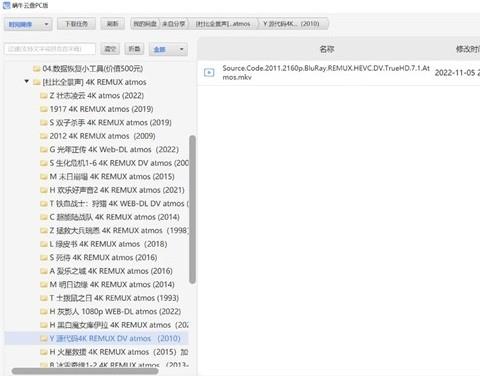Click folder icon of '1917 4K REMUX atmos'
This screenshot has height=376, width=480.
point(44,109)
